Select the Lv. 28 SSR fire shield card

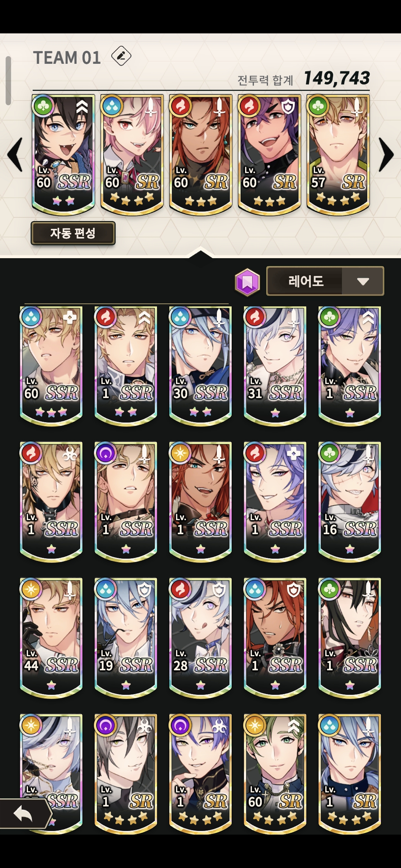click(x=200, y=638)
